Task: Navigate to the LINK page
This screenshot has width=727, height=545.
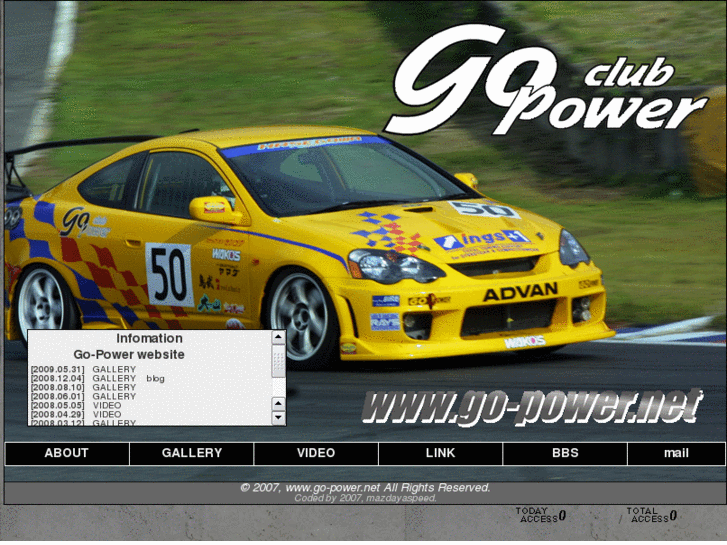Action: click(x=440, y=453)
